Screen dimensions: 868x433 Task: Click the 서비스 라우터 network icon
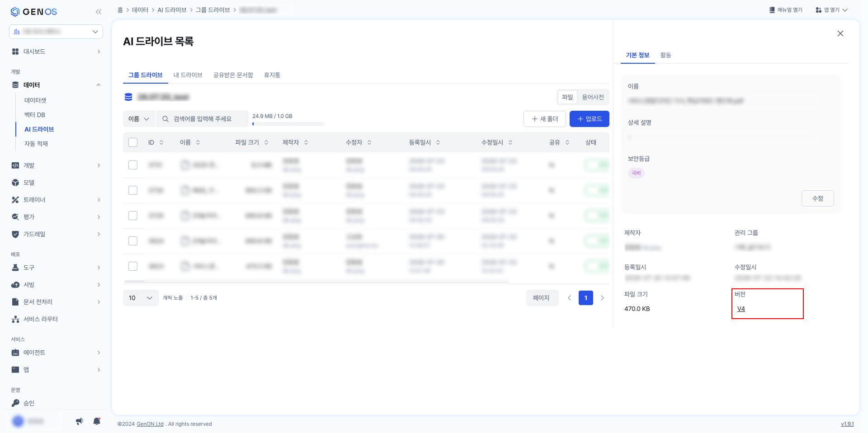tap(15, 319)
